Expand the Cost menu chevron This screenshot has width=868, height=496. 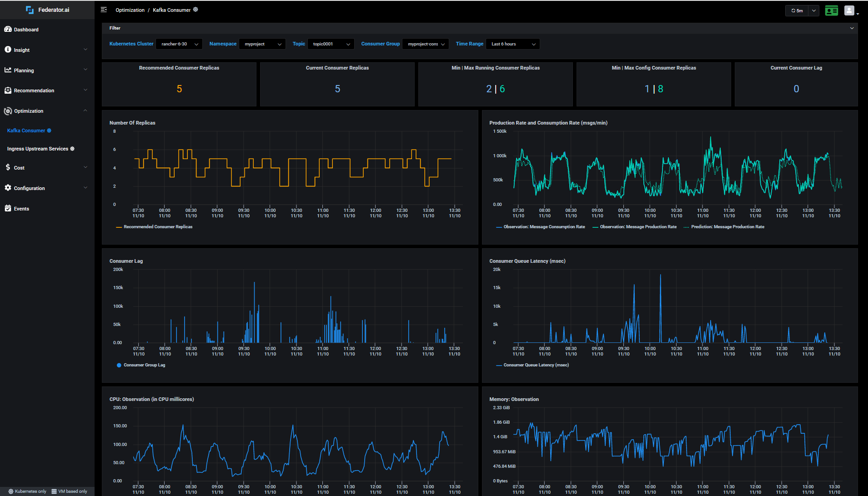point(85,167)
